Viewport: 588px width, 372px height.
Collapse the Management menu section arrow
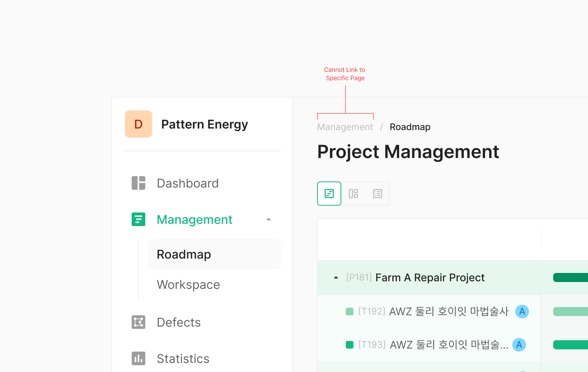[269, 219]
